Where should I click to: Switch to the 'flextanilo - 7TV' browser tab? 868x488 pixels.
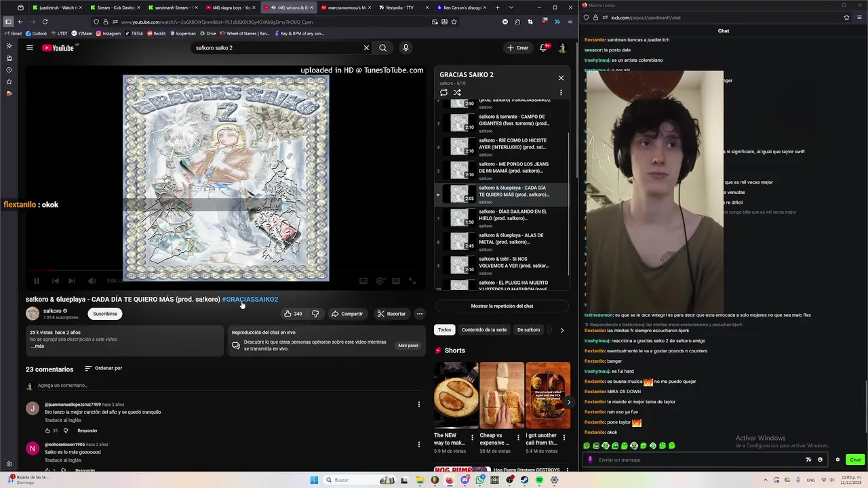[403, 7]
